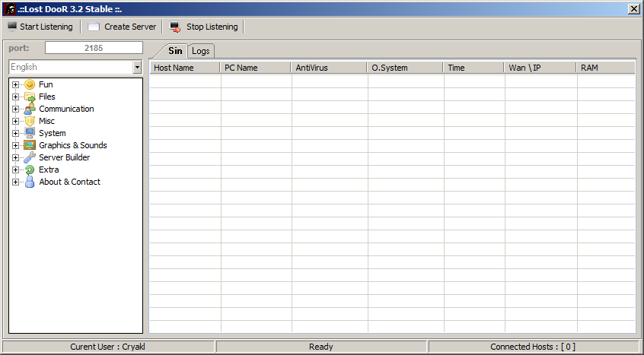644x355 pixels.
Task: Click the Create Server button text
Action: pyautogui.click(x=130, y=27)
